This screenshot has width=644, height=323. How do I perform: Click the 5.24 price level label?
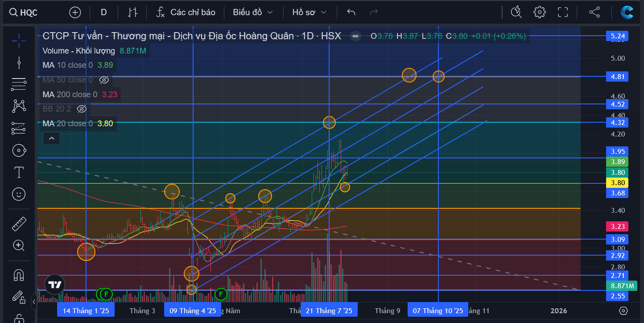tap(617, 36)
